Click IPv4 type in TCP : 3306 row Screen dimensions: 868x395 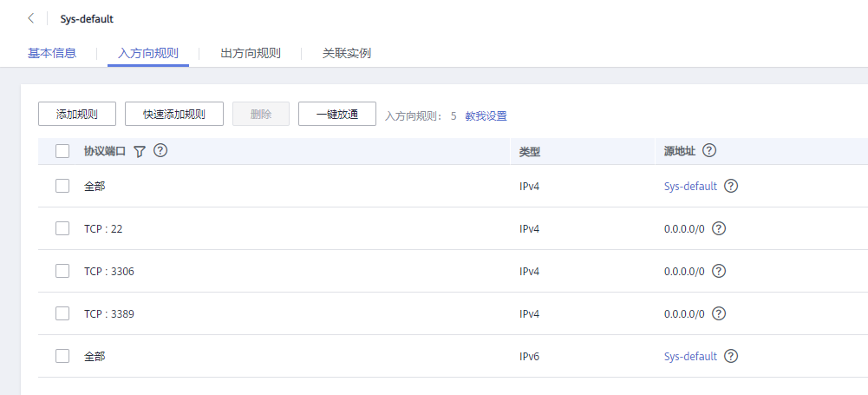pyautogui.click(x=529, y=272)
